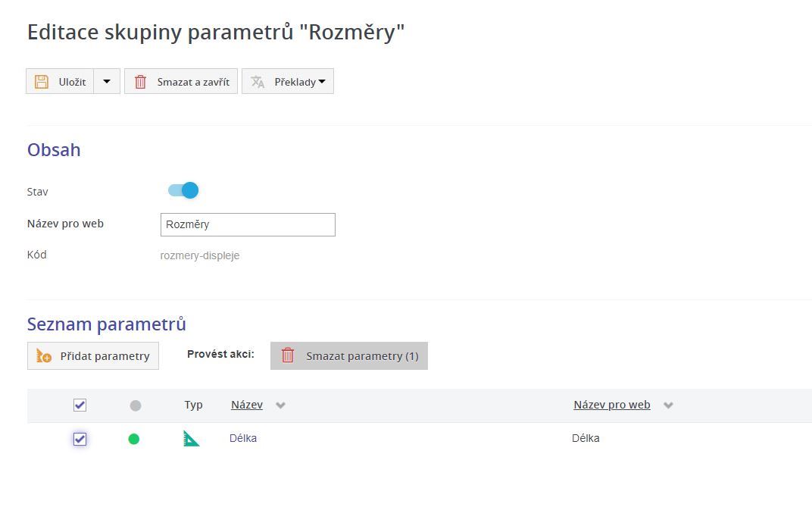The height and width of the screenshot is (526, 812).
Task: Click the red trash icon for Smazat a zavřít
Action: (140, 82)
